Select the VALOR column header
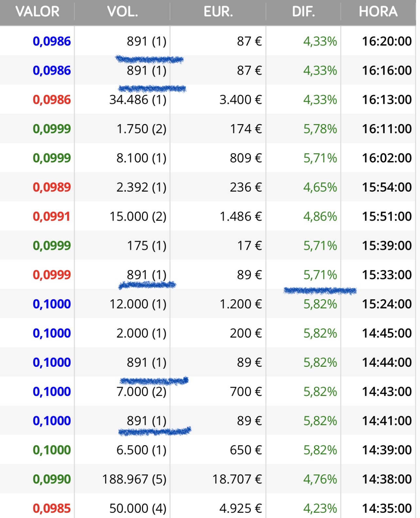The height and width of the screenshot is (518, 420). [x=37, y=12]
